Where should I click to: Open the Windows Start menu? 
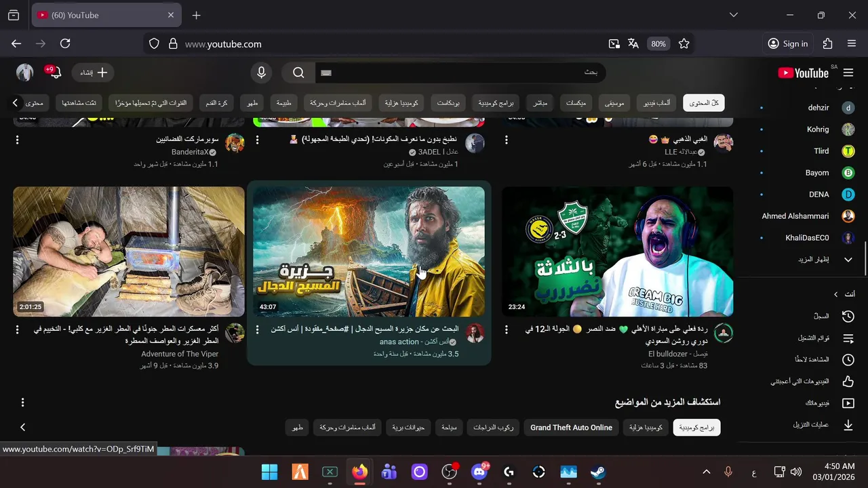(x=269, y=472)
